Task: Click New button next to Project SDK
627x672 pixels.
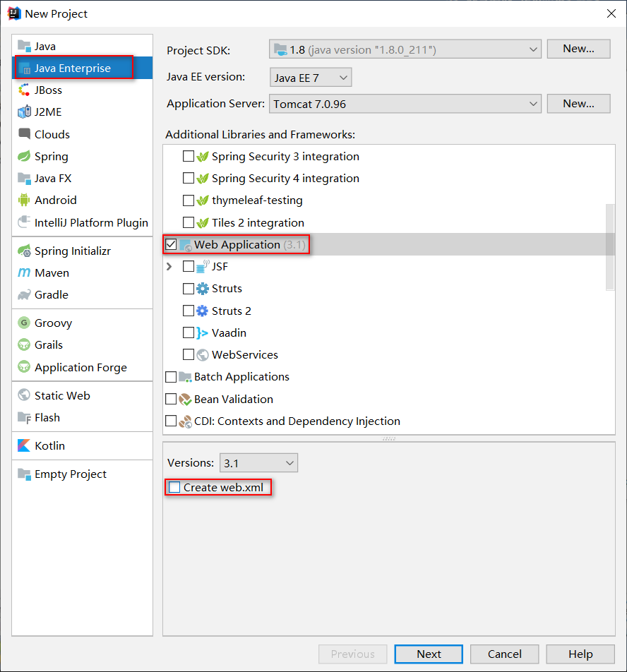Action: (578, 49)
